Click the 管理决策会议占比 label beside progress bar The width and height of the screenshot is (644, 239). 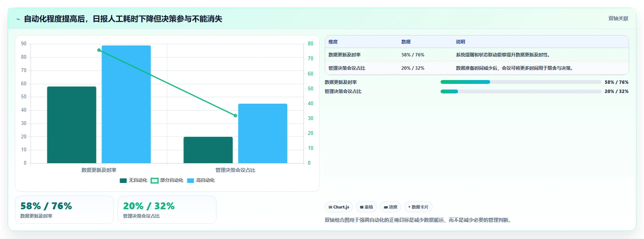coord(343,91)
